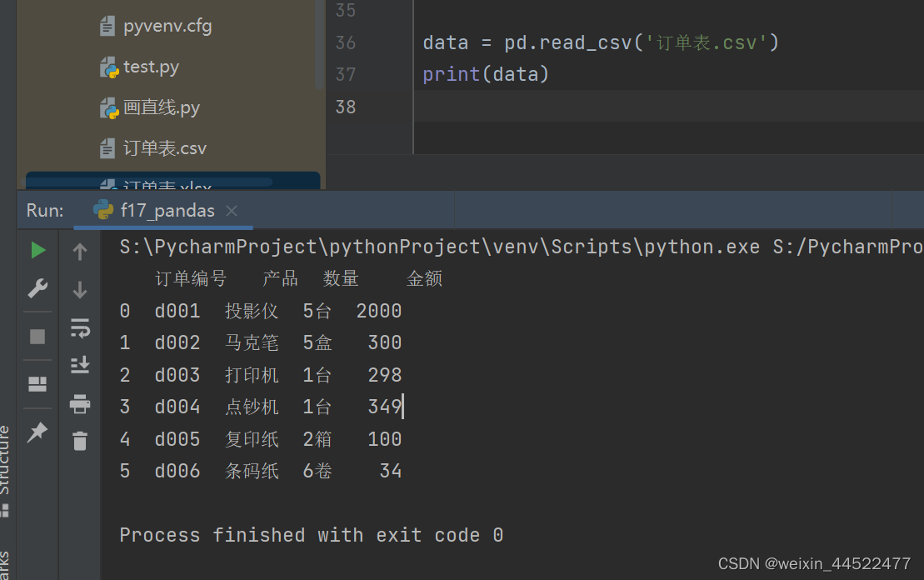This screenshot has height=580, width=924.
Task: Move down the stack trace with down arrow
Action: point(80,289)
